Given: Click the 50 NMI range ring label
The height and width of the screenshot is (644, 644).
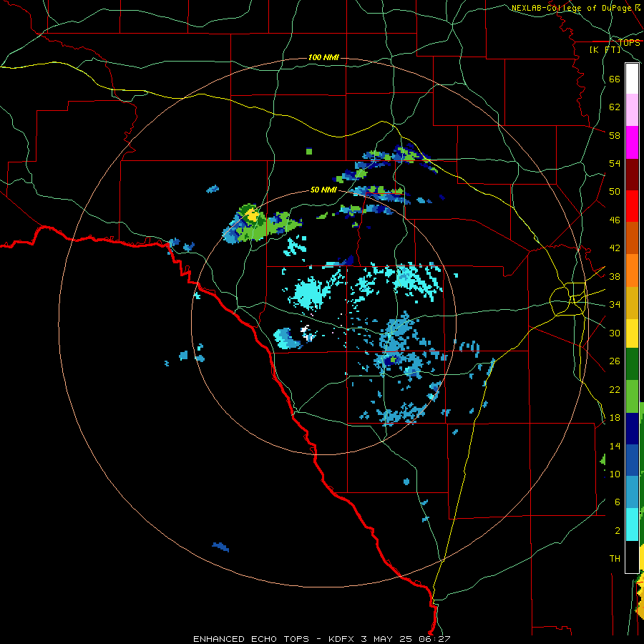Looking at the screenshot, I should point(323,190).
